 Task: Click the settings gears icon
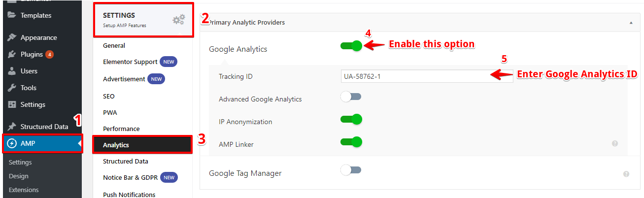[x=178, y=20]
